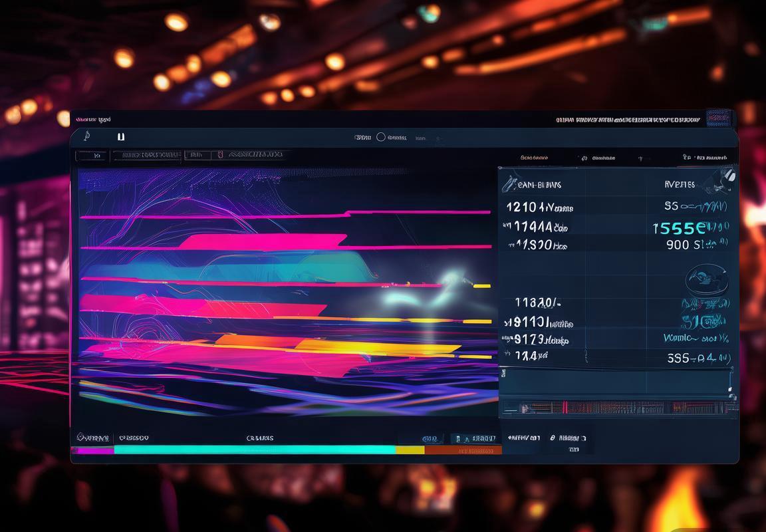
Task: Click the waveform strip at the panel bottom
Action: 618,406
